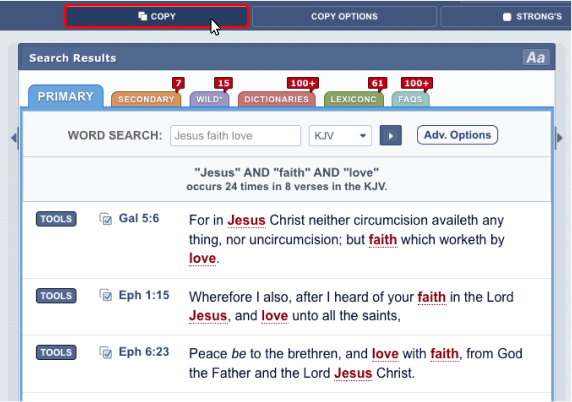Open COPY OPTIONS menu
The image size is (572, 402).
tap(344, 16)
